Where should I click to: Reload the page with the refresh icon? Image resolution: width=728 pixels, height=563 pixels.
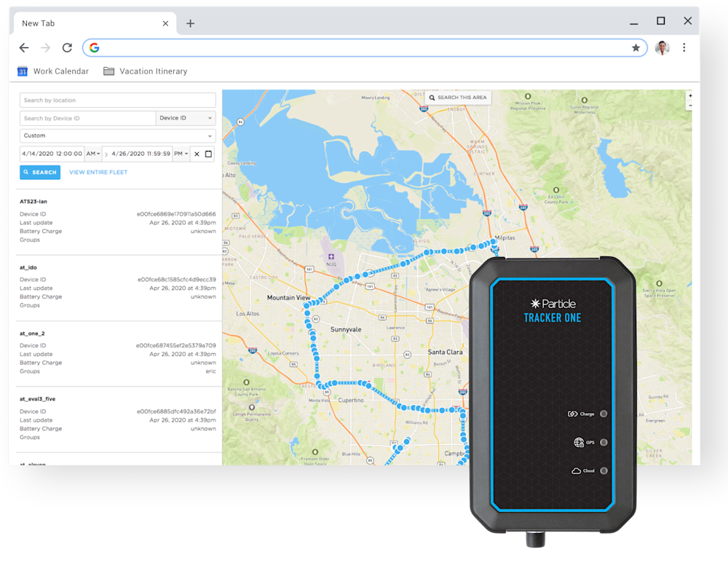(67, 48)
